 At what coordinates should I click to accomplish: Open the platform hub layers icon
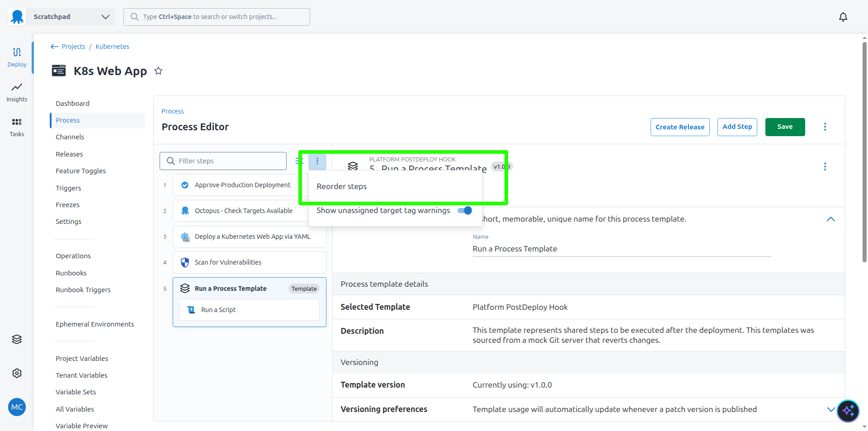pos(17,339)
